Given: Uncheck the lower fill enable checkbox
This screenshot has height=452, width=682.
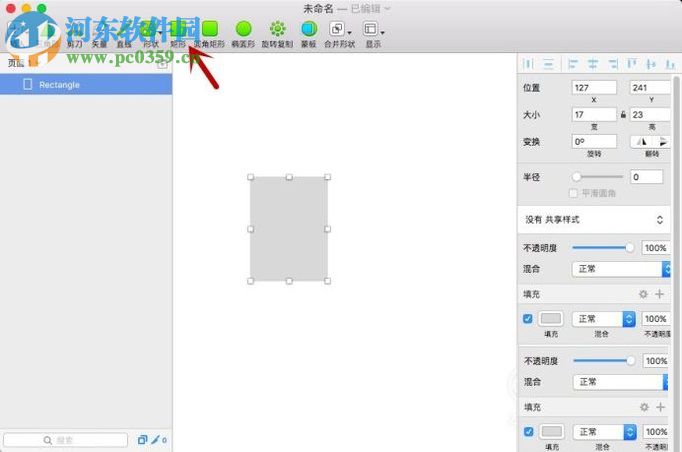Looking at the screenshot, I should coord(528,432).
